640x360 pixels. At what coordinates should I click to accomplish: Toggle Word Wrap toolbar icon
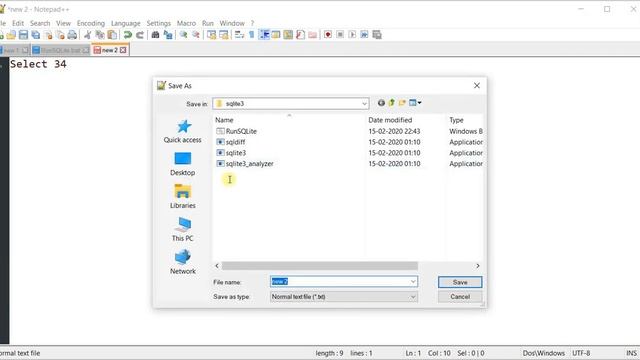(x=240, y=35)
